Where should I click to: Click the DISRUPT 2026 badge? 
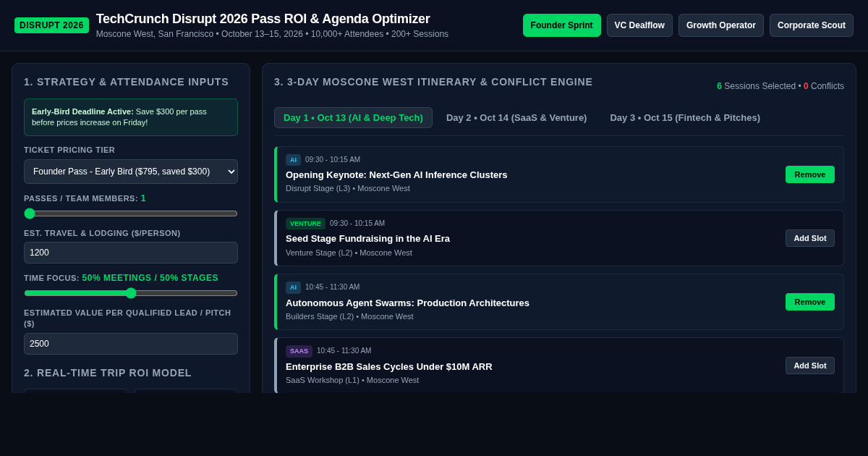51,25
